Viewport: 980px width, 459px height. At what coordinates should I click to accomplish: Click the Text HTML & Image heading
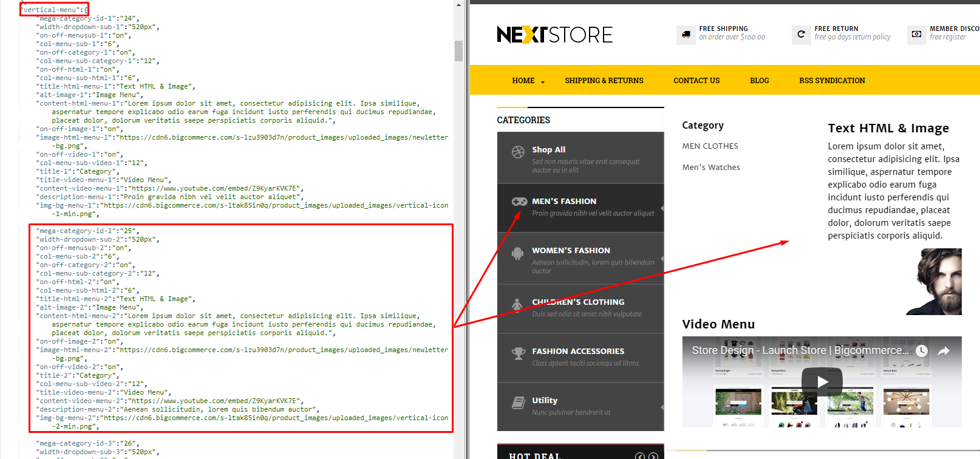(888, 128)
